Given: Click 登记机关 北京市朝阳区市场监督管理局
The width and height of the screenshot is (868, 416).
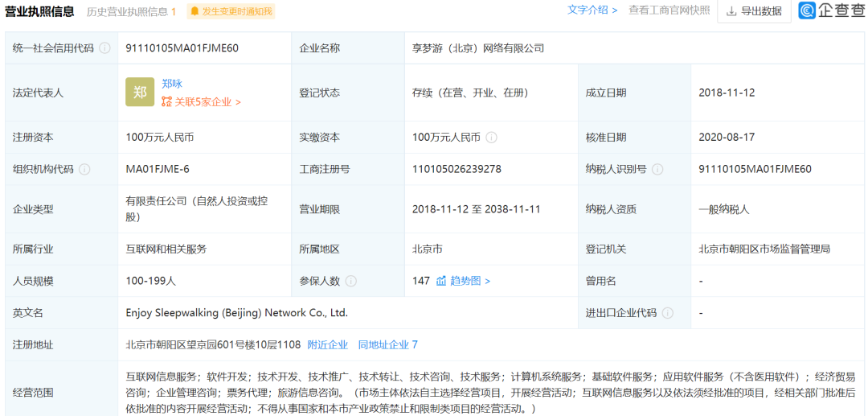Looking at the screenshot, I should [764, 249].
